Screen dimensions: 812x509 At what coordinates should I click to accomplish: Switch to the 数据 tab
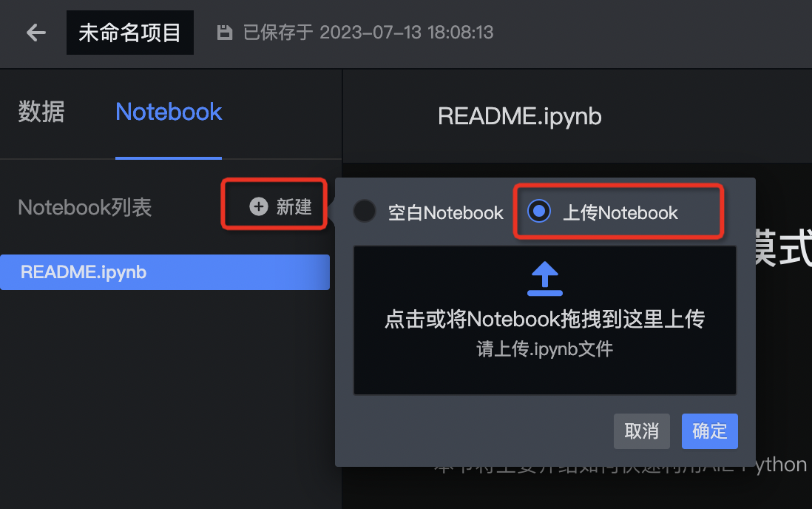point(41,112)
